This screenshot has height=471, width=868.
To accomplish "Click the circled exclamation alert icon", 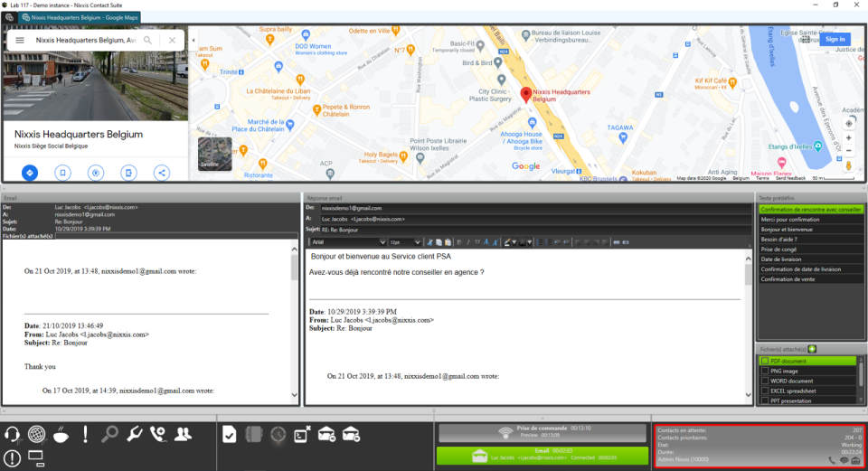I will [x=12, y=458].
